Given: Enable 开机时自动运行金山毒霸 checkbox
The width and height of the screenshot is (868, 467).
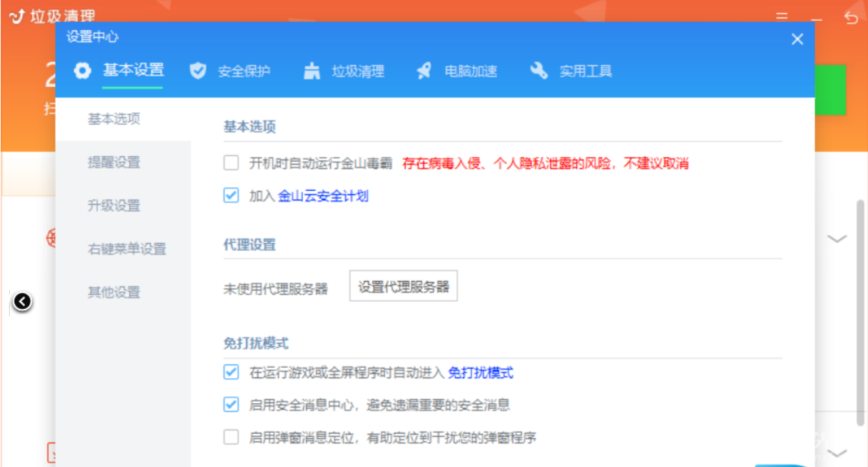Looking at the screenshot, I should pos(231,164).
